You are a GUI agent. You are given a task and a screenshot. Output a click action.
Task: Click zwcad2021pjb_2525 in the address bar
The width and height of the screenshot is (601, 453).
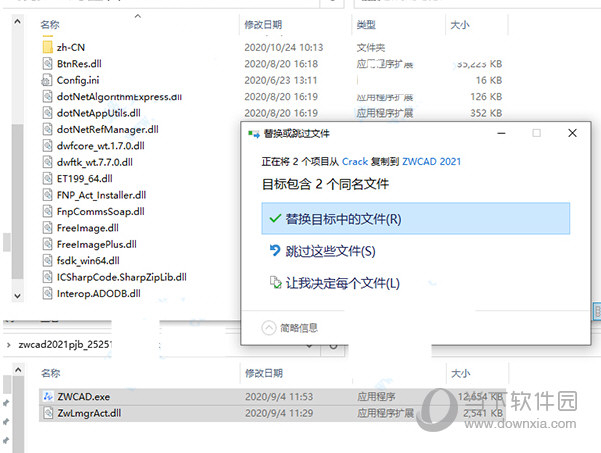coord(65,345)
